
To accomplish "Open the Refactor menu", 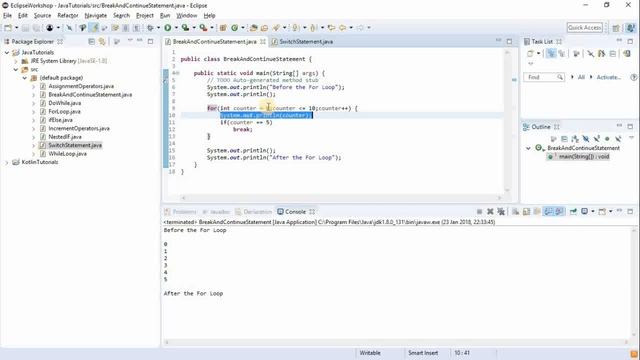I will click(68, 16).
